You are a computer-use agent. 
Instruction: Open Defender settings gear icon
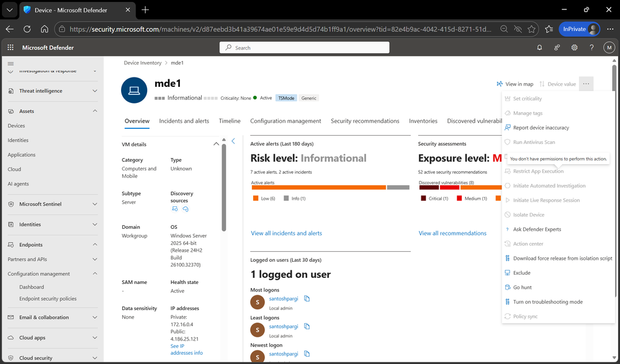[574, 47]
